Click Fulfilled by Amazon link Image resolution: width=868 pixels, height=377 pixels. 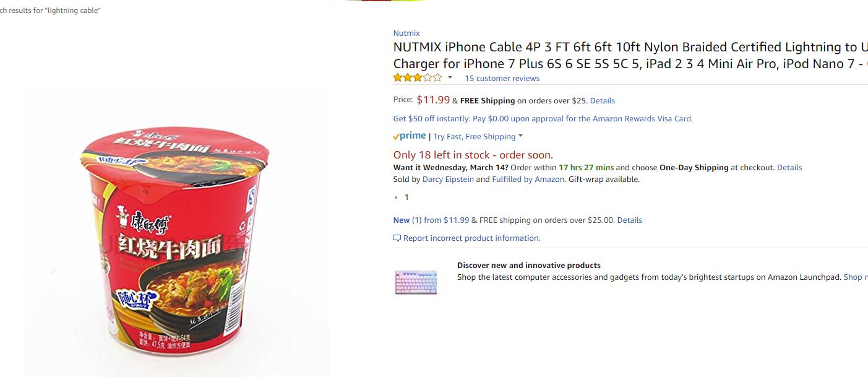pyautogui.click(x=528, y=180)
